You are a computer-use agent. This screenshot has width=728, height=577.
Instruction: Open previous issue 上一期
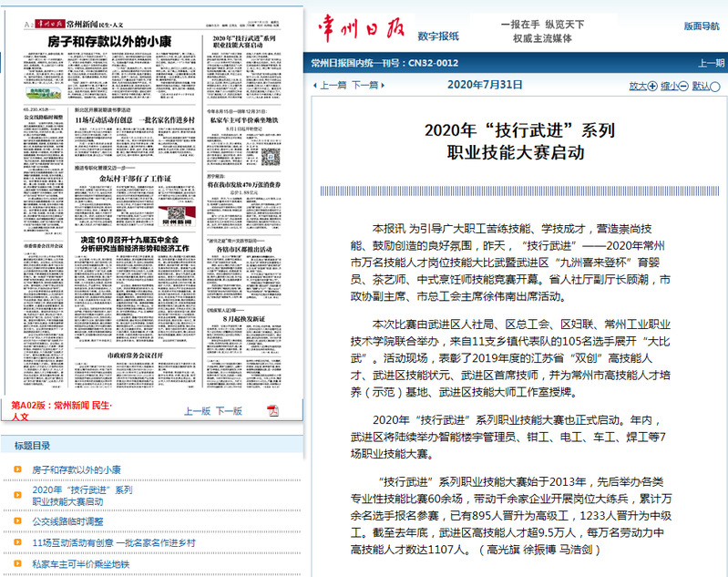pos(712,63)
